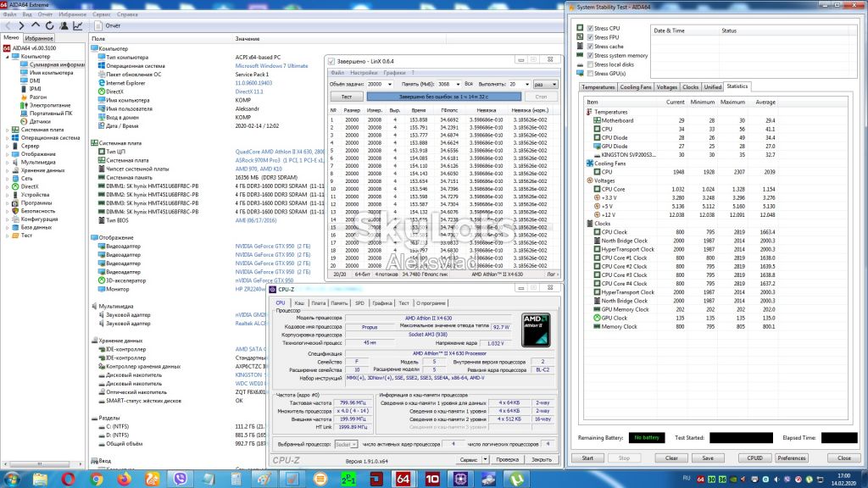
Task: Click the AIDA64 refresh icon
Action: pos(49,25)
